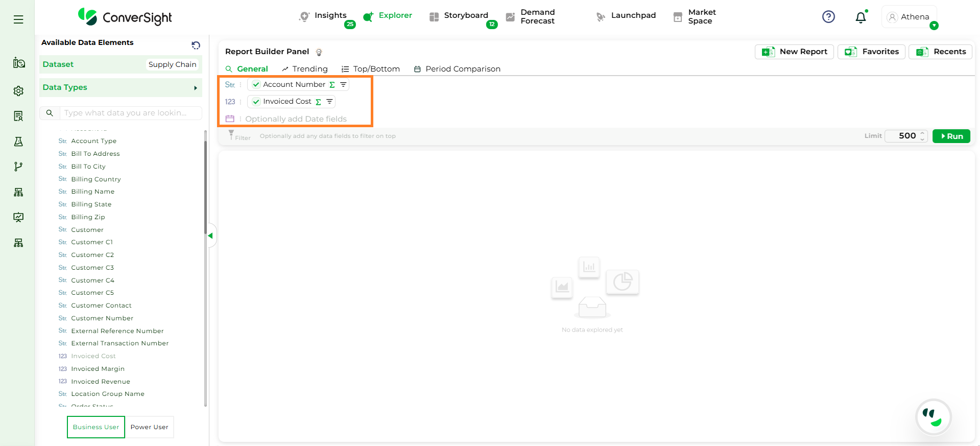This screenshot has width=980, height=446.
Task: Uncheck the Account Number checkbox
Action: coord(256,85)
